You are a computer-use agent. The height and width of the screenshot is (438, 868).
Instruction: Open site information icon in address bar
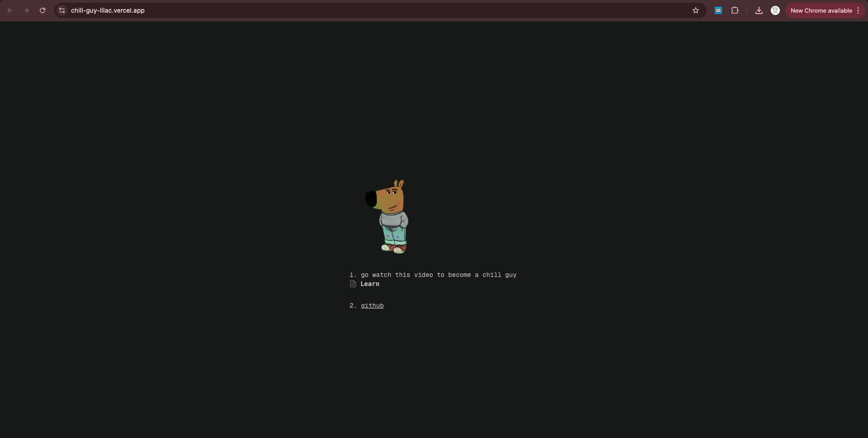point(62,10)
